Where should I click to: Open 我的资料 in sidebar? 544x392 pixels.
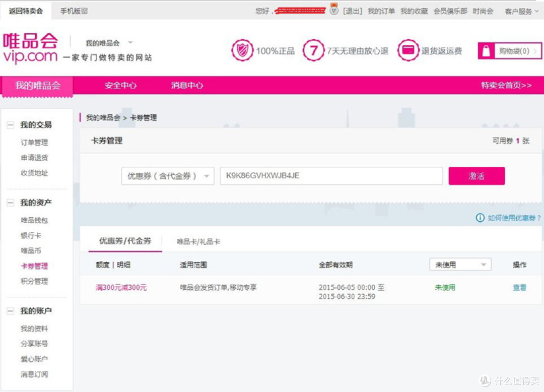tap(34, 328)
